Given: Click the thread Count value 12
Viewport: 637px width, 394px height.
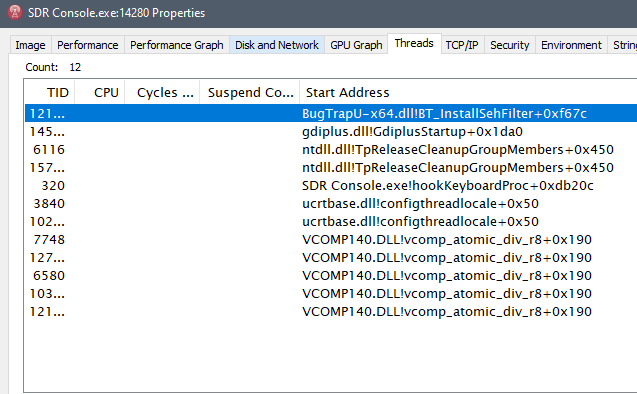Looking at the screenshot, I should pos(75,67).
